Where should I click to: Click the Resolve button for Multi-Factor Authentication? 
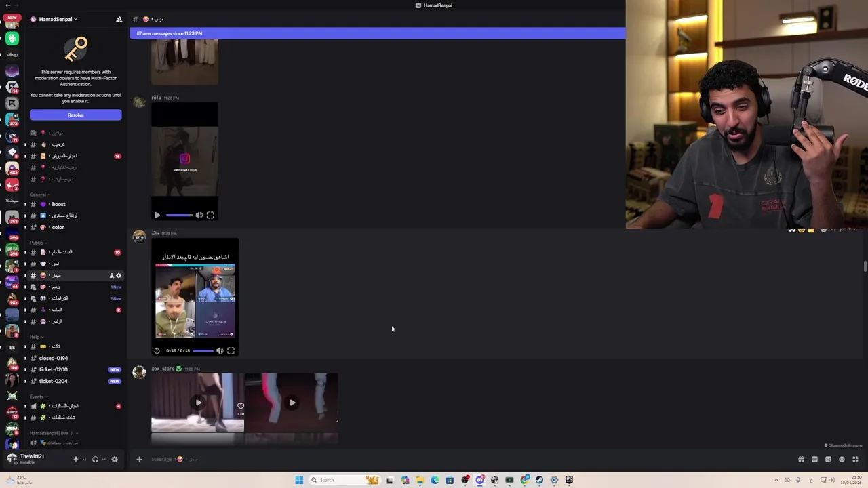(x=75, y=115)
